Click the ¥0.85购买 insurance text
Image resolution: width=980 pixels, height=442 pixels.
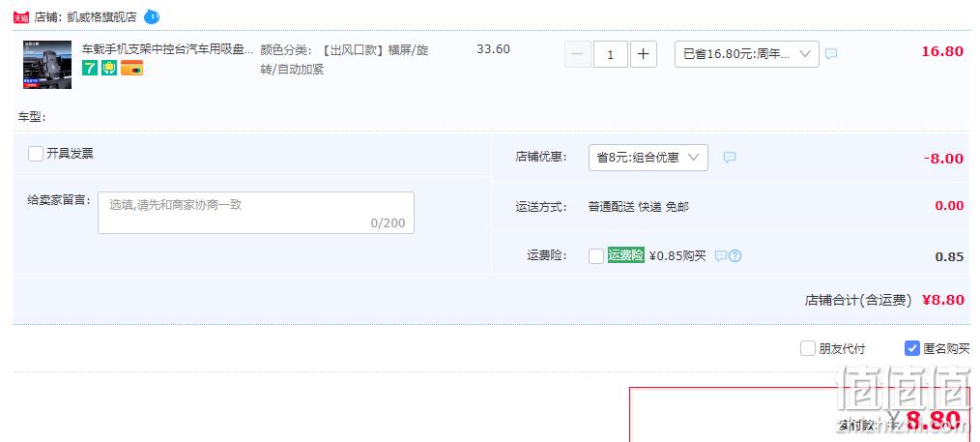click(677, 255)
